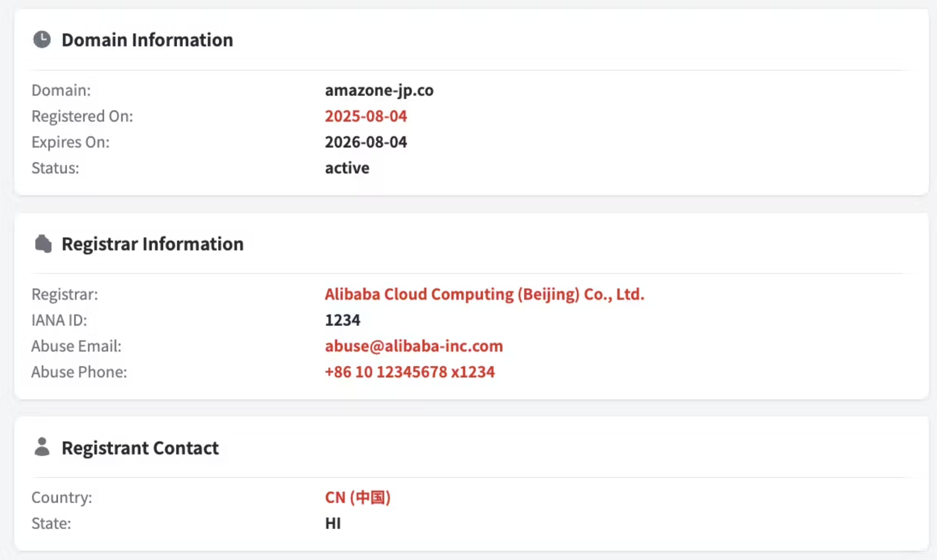Click the Registered On label

tap(82, 116)
